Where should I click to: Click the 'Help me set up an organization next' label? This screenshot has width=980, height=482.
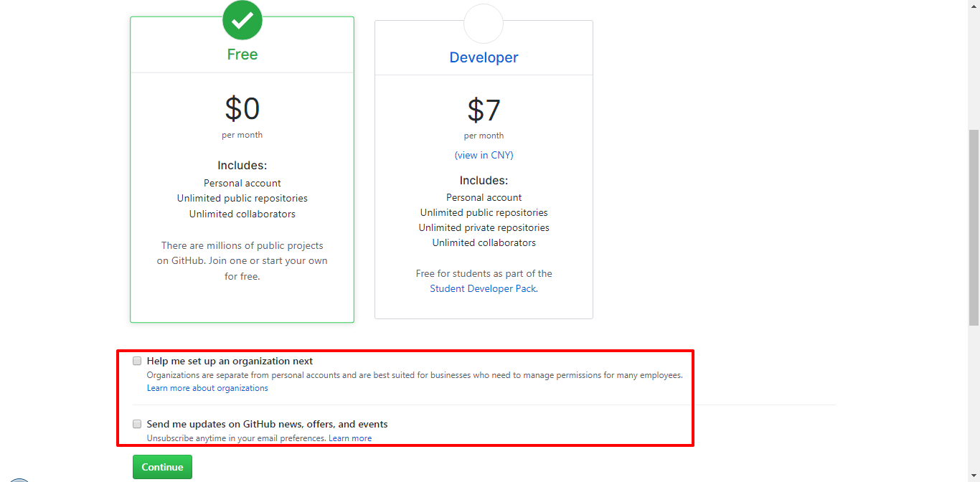(230, 361)
